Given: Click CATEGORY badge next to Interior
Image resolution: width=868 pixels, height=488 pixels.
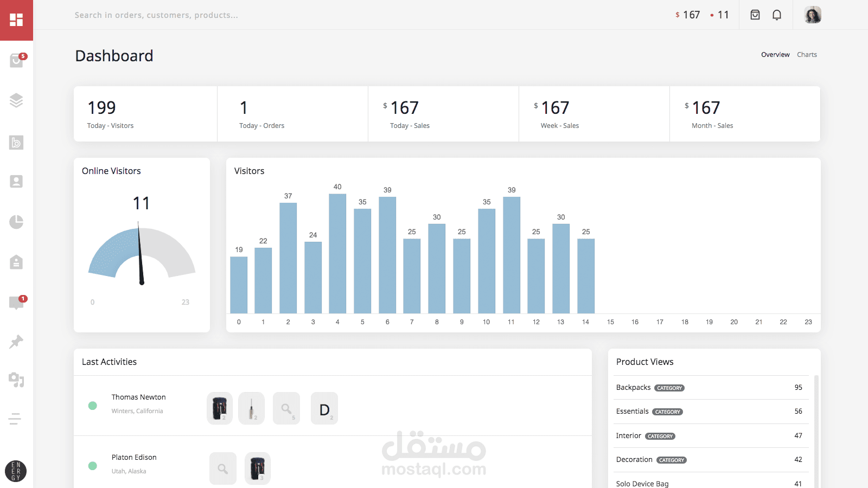Looking at the screenshot, I should pyautogui.click(x=660, y=436).
